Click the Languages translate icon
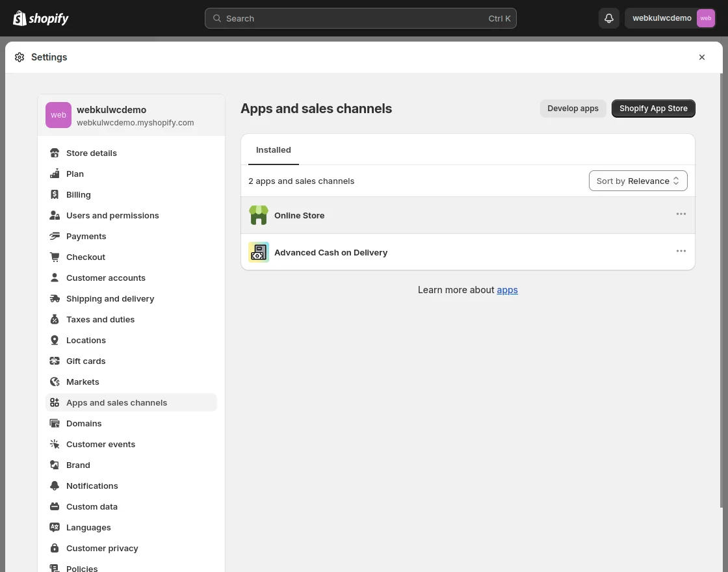The height and width of the screenshot is (572, 728). (x=55, y=527)
